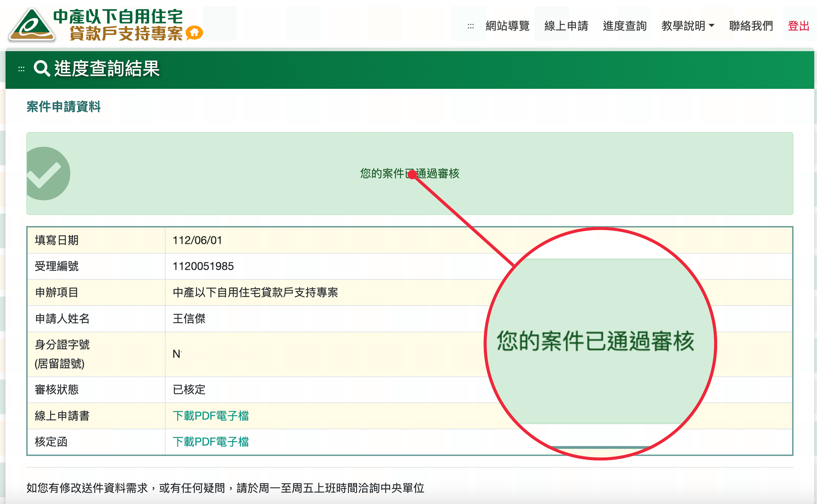Image resolution: width=817 pixels, height=504 pixels.
Task: Click the 申辦項目 value in table
Action: pyautogui.click(x=255, y=292)
